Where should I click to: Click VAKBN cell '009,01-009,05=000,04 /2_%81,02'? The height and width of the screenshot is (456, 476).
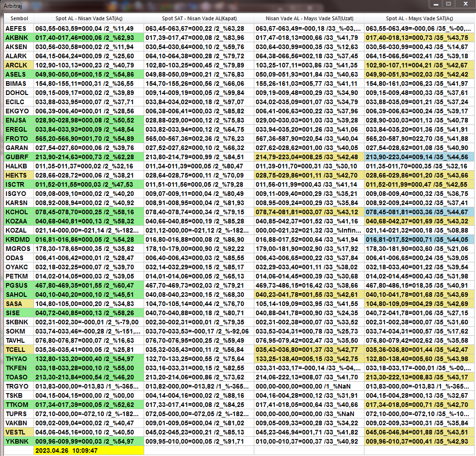(x=199, y=423)
